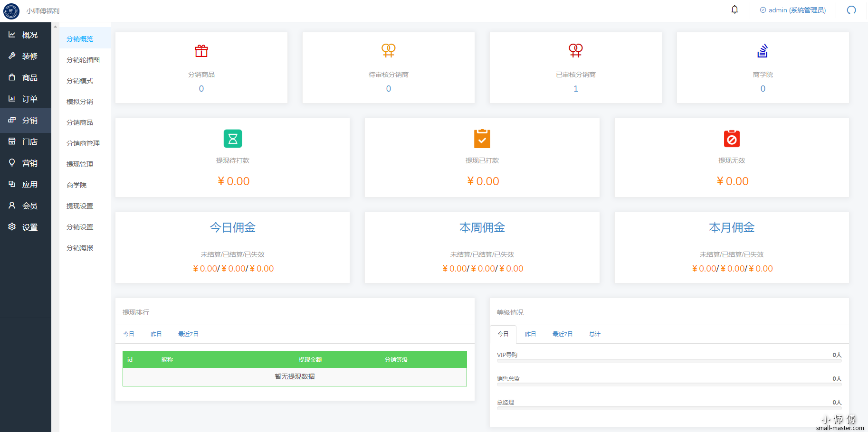Click the 本月佣金 heading

732,228
